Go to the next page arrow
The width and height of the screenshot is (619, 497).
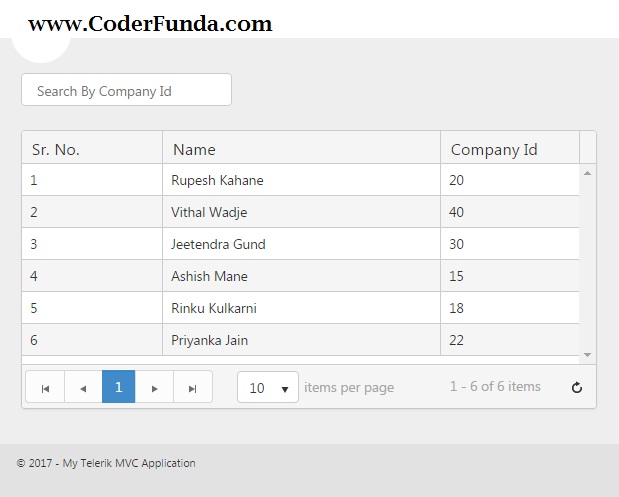pos(154,388)
